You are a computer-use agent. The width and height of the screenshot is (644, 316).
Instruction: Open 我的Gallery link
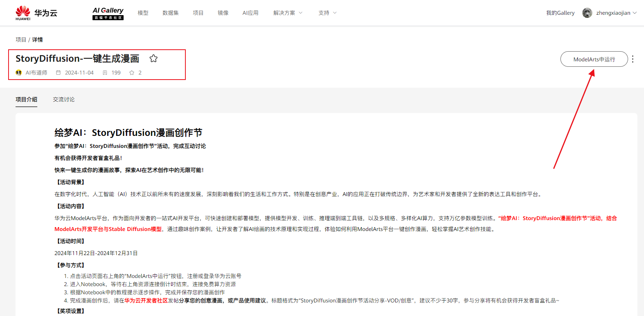(560, 13)
